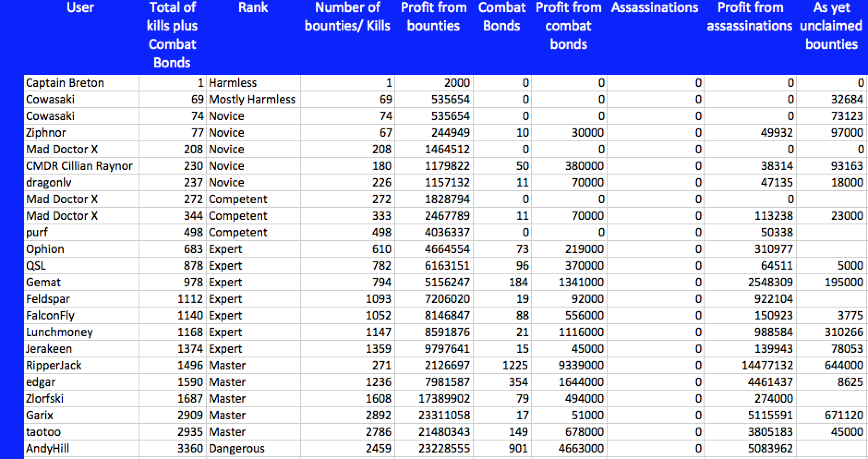Click Gemat's assassination profit 2548309
Viewport: 868px width, 459px height.
pos(750,282)
